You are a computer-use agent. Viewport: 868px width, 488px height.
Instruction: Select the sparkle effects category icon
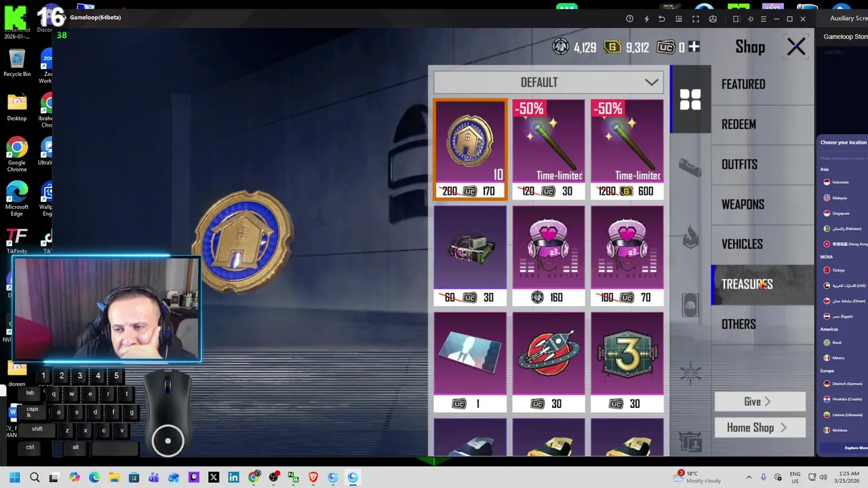[x=690, y=373]
